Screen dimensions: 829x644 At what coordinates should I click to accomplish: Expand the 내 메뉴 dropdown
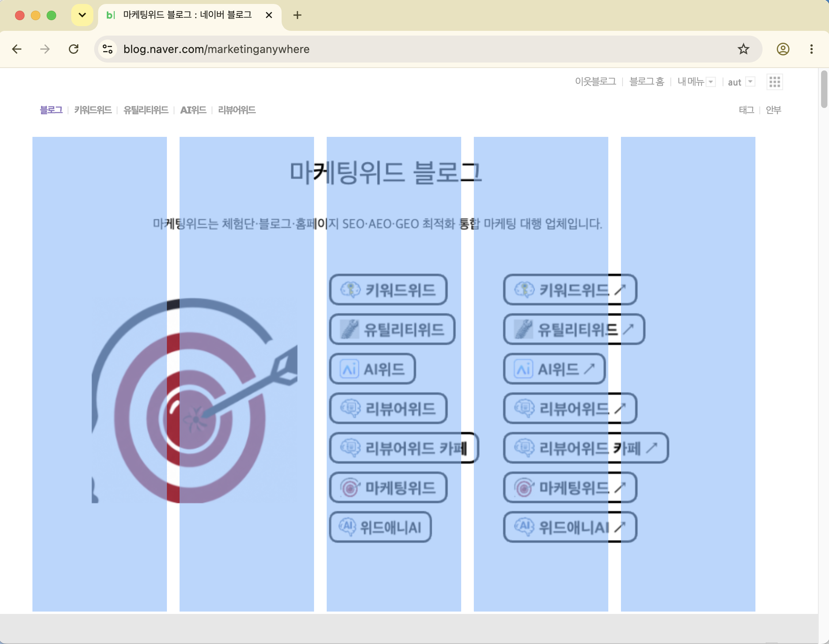pyautogui.click(x=711, y=82)
